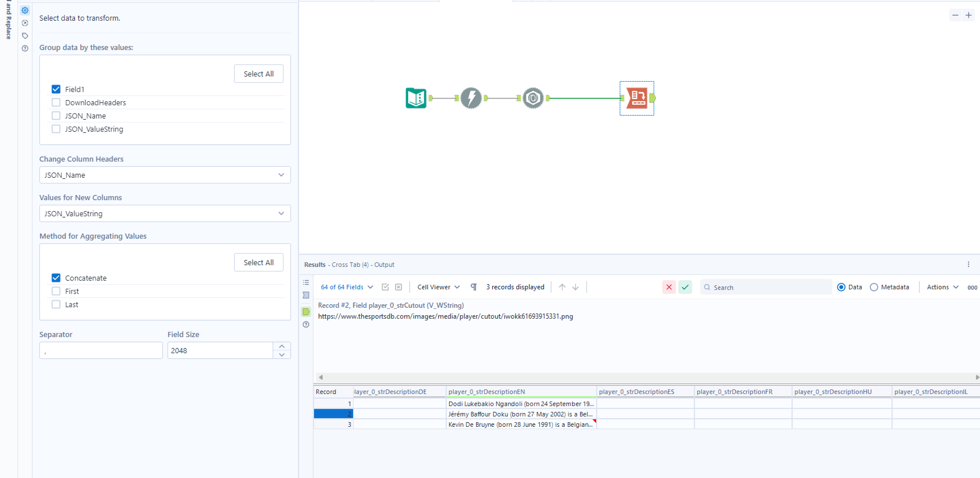
Task: Open the Results panel help icon
Action: [x=306, y=324]
